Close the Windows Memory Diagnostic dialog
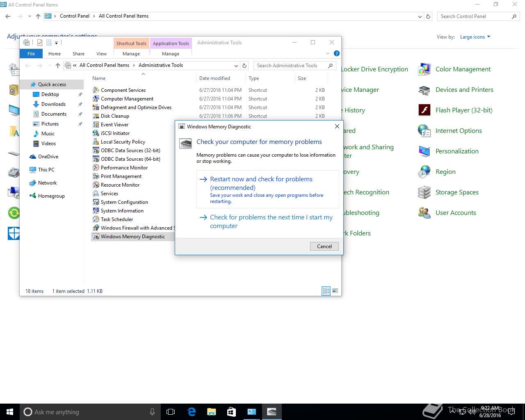 337,127
